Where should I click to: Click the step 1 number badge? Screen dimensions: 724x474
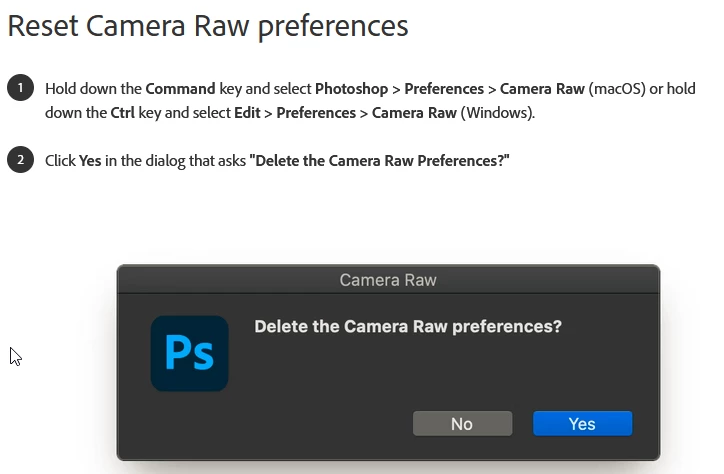coord(20,88)
